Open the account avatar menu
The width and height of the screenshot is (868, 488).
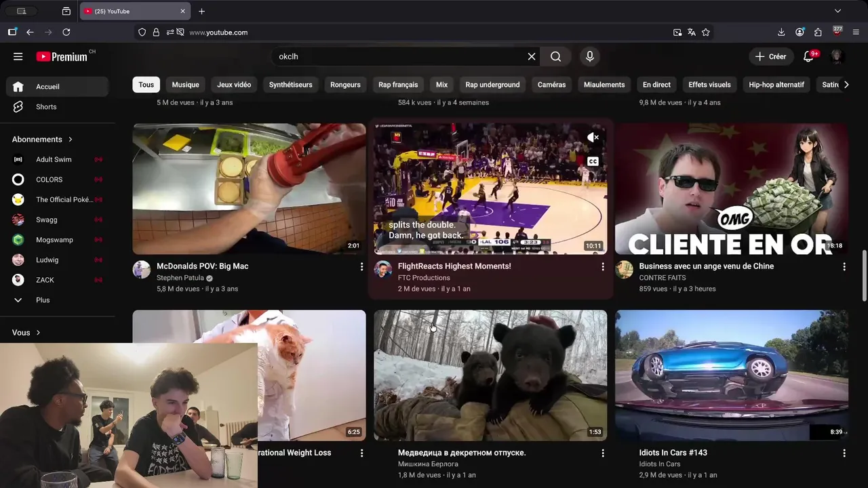click(837, 56)
